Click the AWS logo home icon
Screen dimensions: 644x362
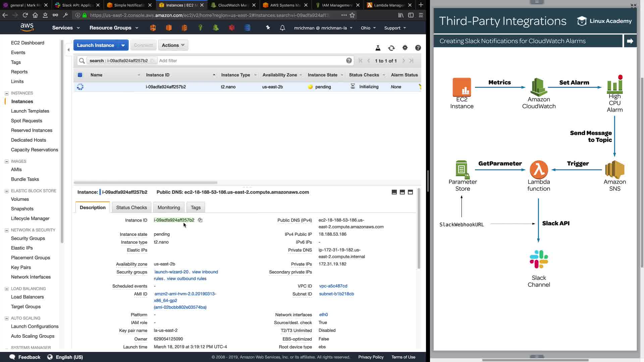(27, 27)
